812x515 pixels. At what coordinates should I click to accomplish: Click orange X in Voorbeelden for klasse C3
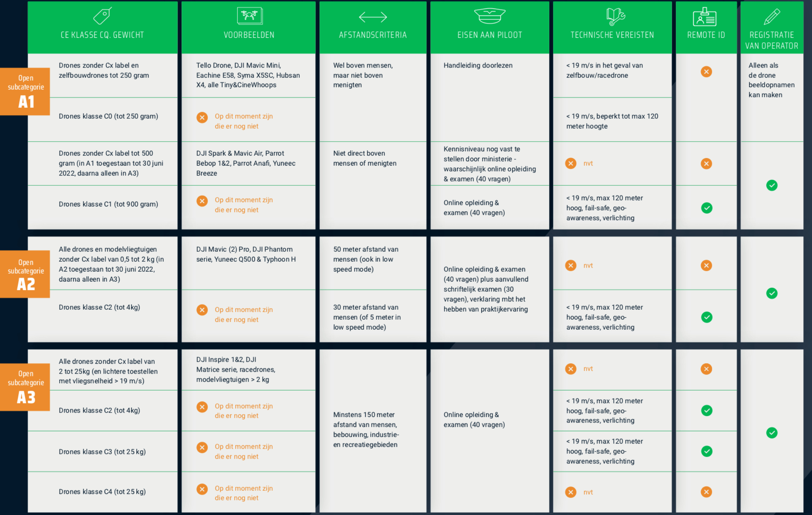pos(202,447)
